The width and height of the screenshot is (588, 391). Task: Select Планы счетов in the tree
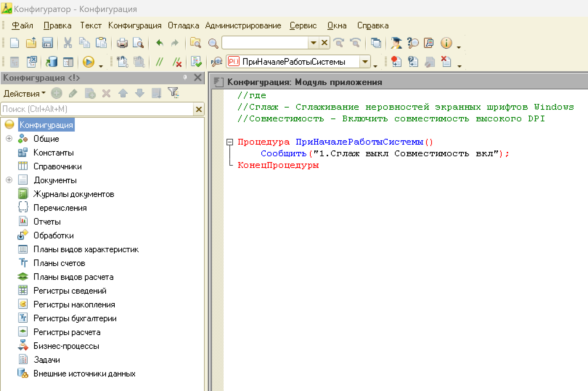[59, 263]
